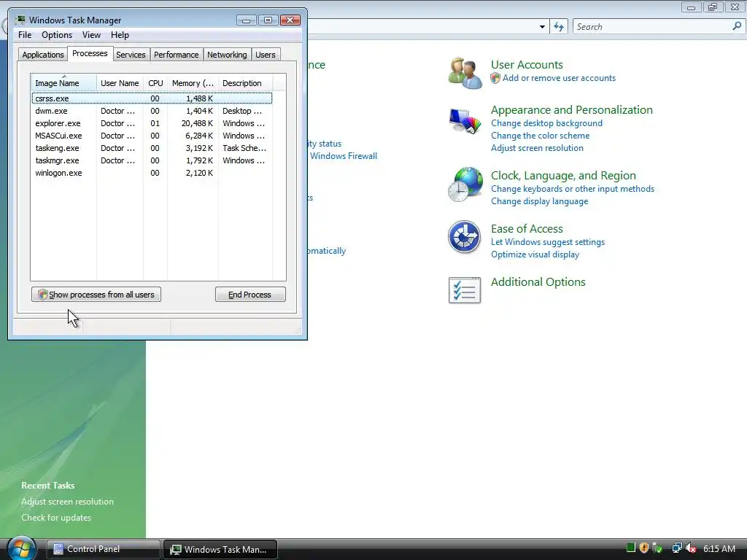Screen dimensions: 747x560
Task: Open Clock, Language, and Region globe icon
Action: pos(465,184)
